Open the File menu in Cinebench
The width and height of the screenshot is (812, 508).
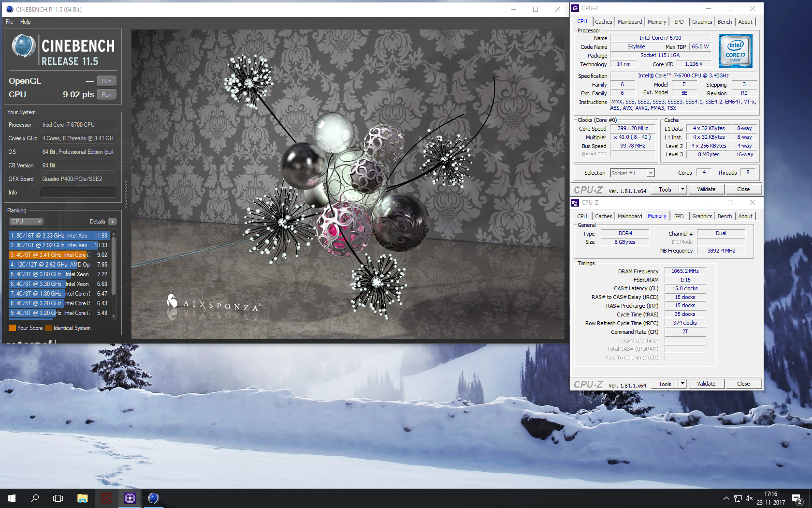tap(10, 22)
